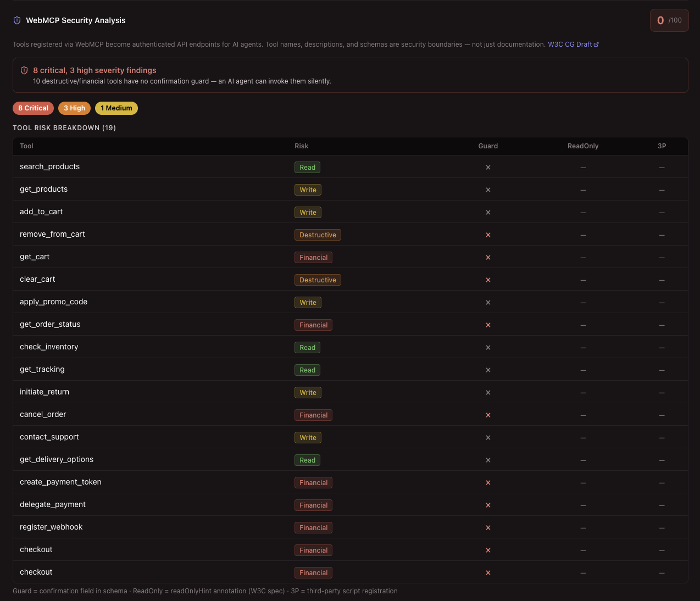Click the red Guard X for cancel_order
The image size is (700, 601).
click(488, 415)
